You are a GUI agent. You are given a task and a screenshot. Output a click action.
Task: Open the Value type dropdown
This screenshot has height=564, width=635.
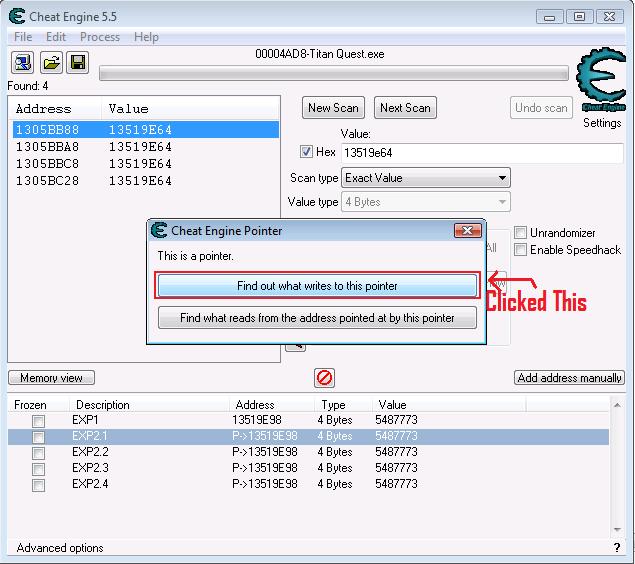[x=425, y=202]
